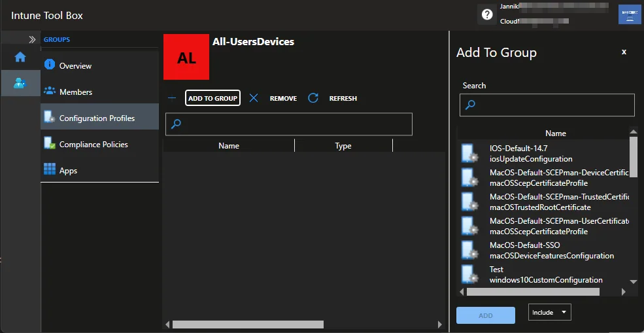644x333 pixels.
Task: Click right arrow of main horizontal scrollbar
Action: [440, 324]
